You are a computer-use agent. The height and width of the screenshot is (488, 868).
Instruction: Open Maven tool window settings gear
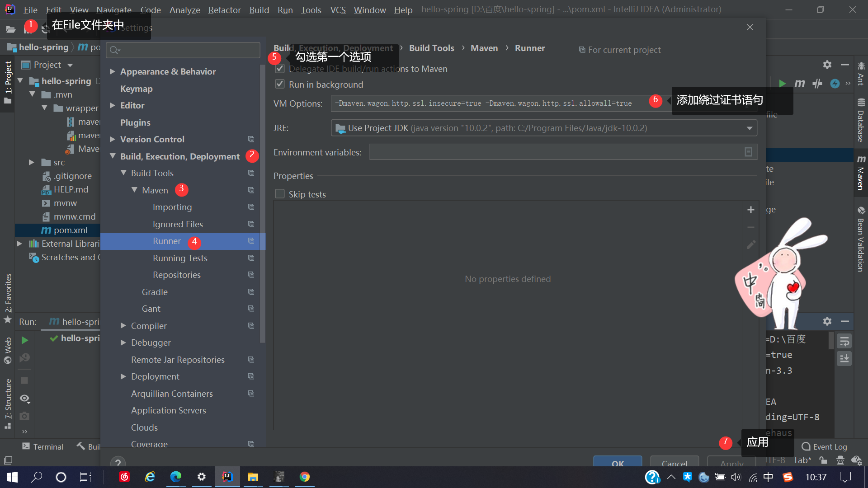[827, 65]
